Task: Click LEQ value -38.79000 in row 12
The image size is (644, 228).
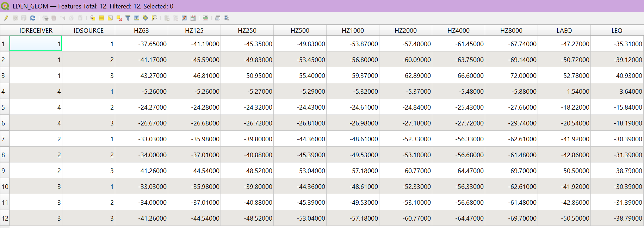Action: coord(617,218)
